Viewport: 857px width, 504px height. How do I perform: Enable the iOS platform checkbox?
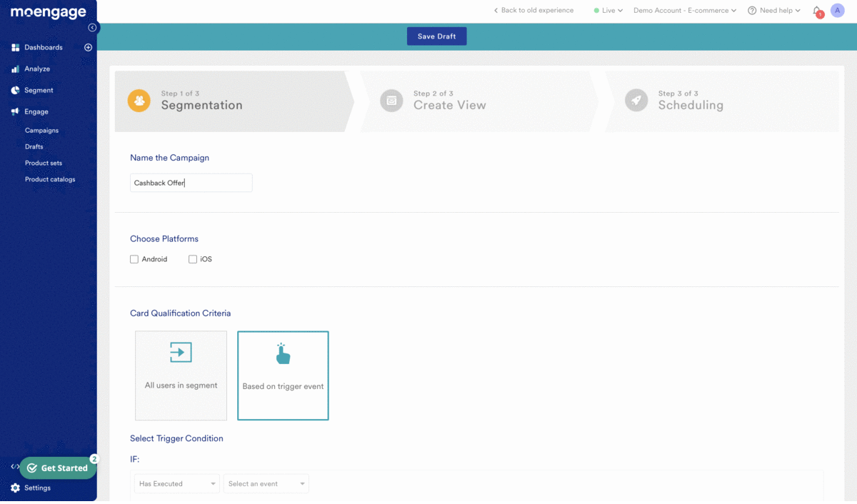tap(193, 260)
